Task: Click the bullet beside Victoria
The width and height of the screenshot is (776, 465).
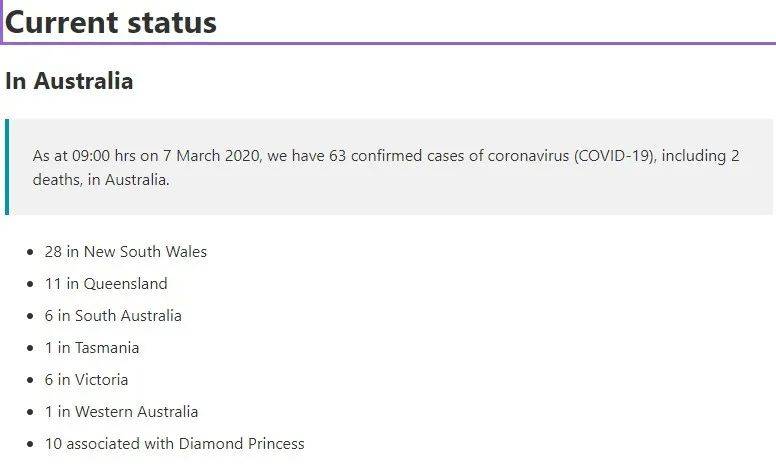Action: click(31, 380)
